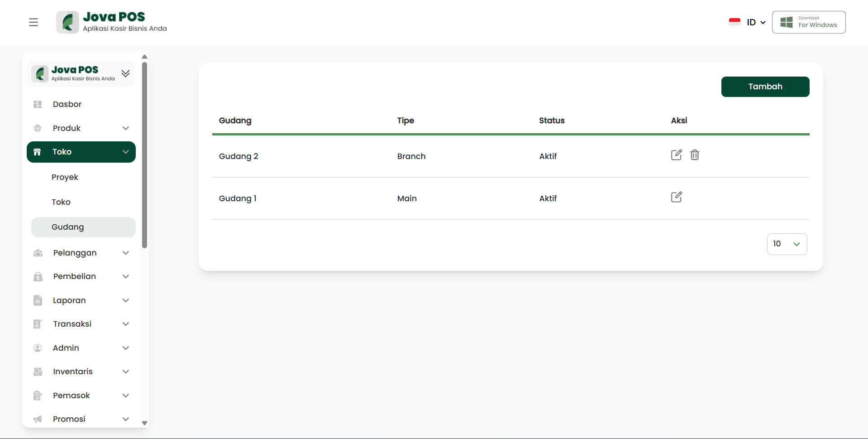Click Download For Windows button
The image size is (868, 439).
pyautogui.click(x=808, y=22)
